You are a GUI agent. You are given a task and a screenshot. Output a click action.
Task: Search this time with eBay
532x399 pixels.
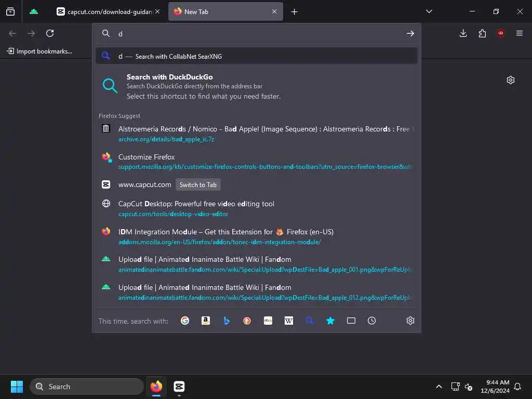pyautogui.click(x=268, y=321)
